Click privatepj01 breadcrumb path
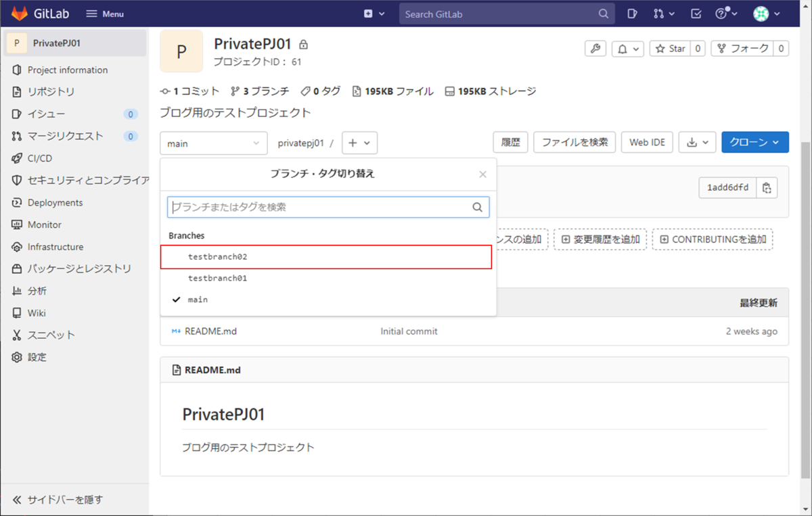Screen dimensions: 812x516 [x=300, y=143]
